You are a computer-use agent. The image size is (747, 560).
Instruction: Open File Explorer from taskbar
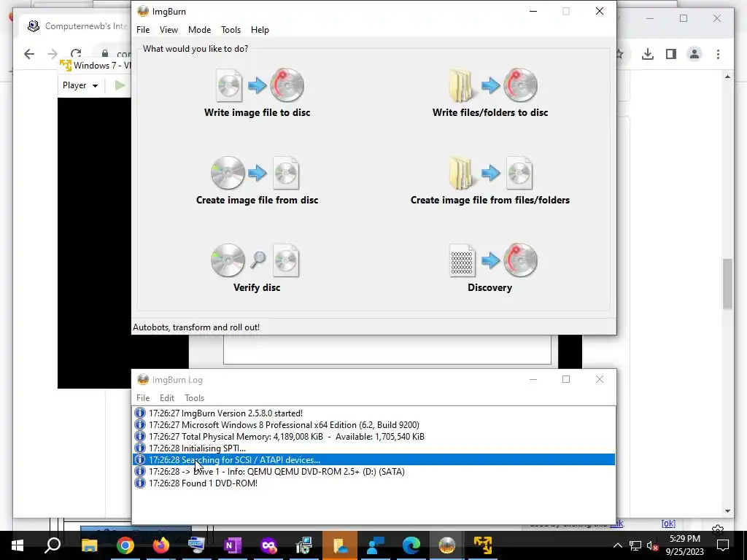click(89, 545)
